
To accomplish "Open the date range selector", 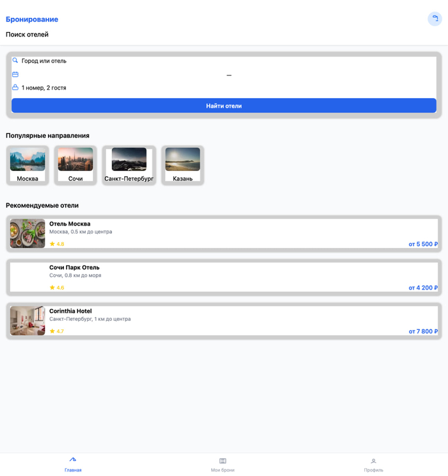I will 228,75.
